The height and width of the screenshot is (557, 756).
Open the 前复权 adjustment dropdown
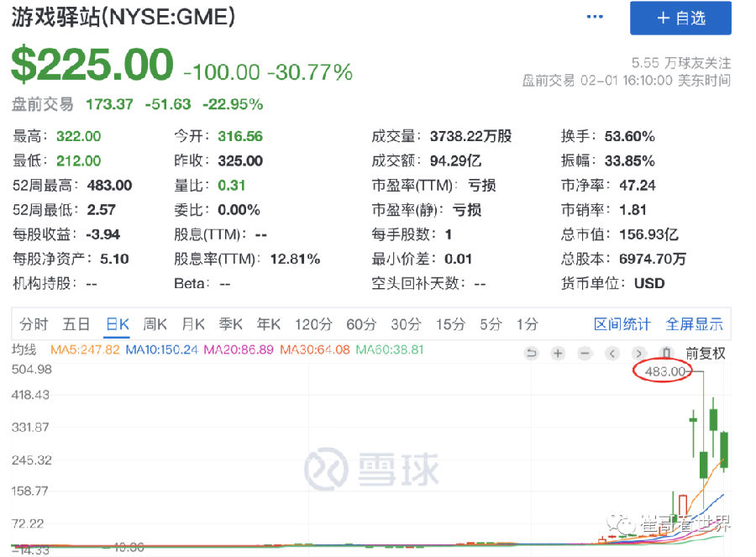coord(704,354)
